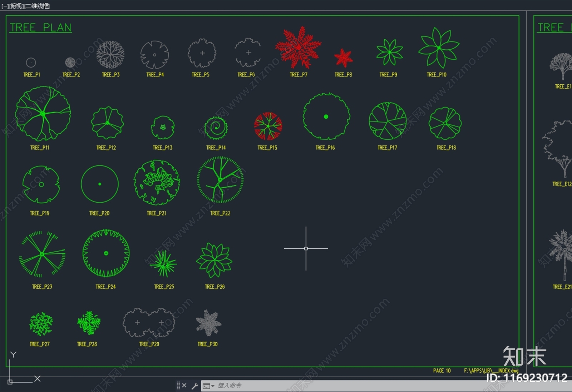Screen dimensions: 572x392
Task: Select the TREE_E12 elevation tree drawing
Action: point(558,149)
